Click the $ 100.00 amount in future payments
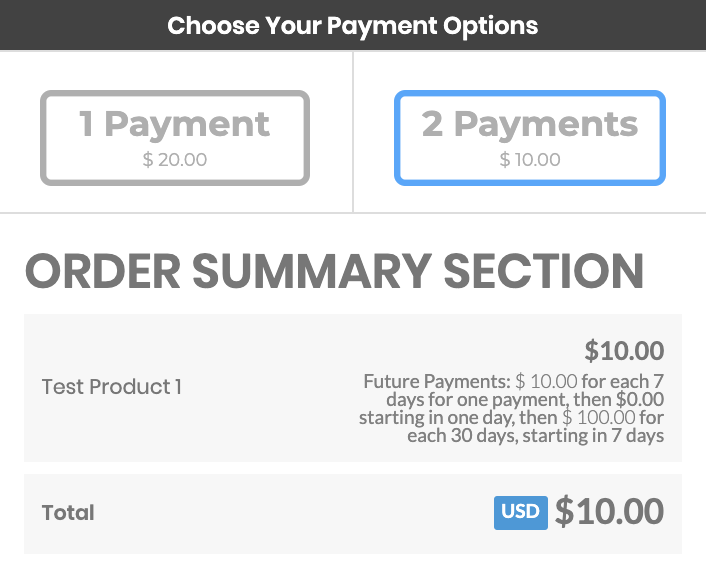This screenshot has width=706, height=562. pyautogui.click(x=599, y=417)
